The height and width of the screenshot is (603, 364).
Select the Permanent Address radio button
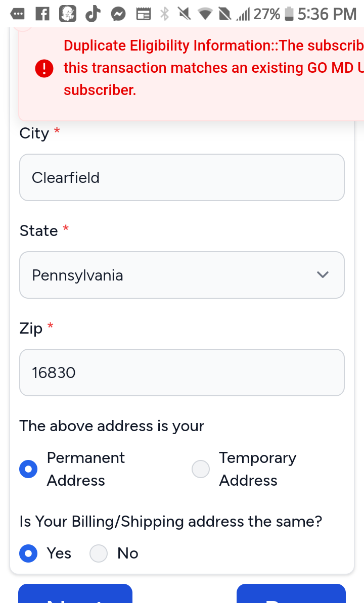[28, 469]
